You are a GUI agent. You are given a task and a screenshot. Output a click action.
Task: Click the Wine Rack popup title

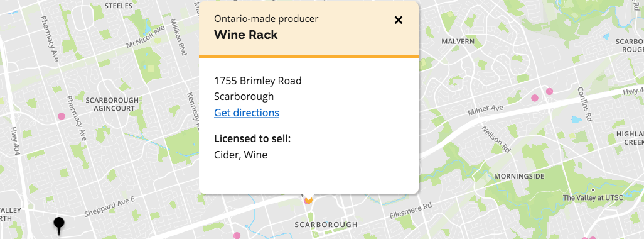click(246, 35)
